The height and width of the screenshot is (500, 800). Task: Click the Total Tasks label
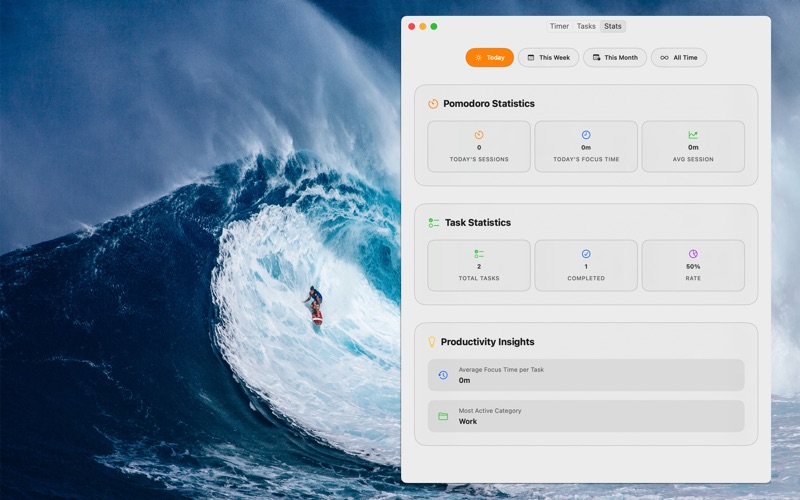point(479,278)
